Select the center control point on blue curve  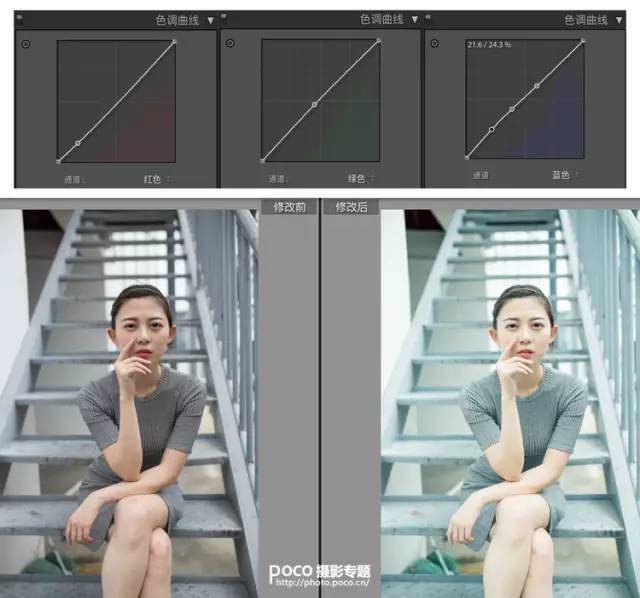coord(512,109)
